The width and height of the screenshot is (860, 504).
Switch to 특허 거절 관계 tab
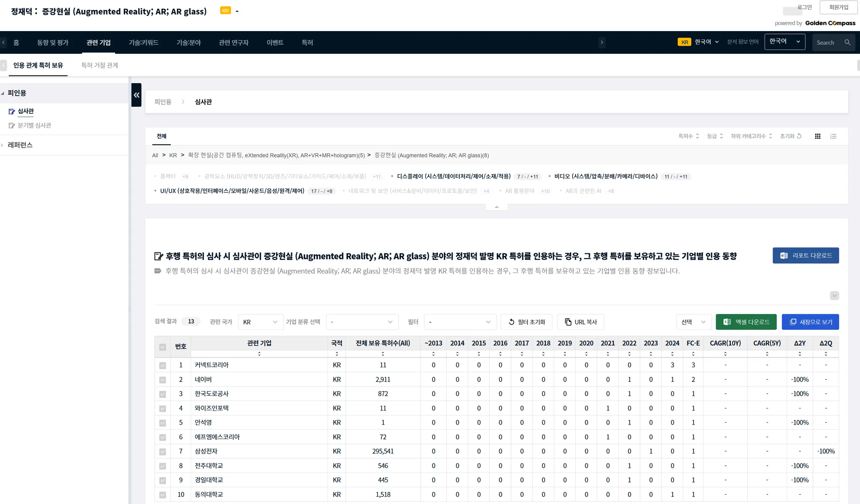pos(100,65)
